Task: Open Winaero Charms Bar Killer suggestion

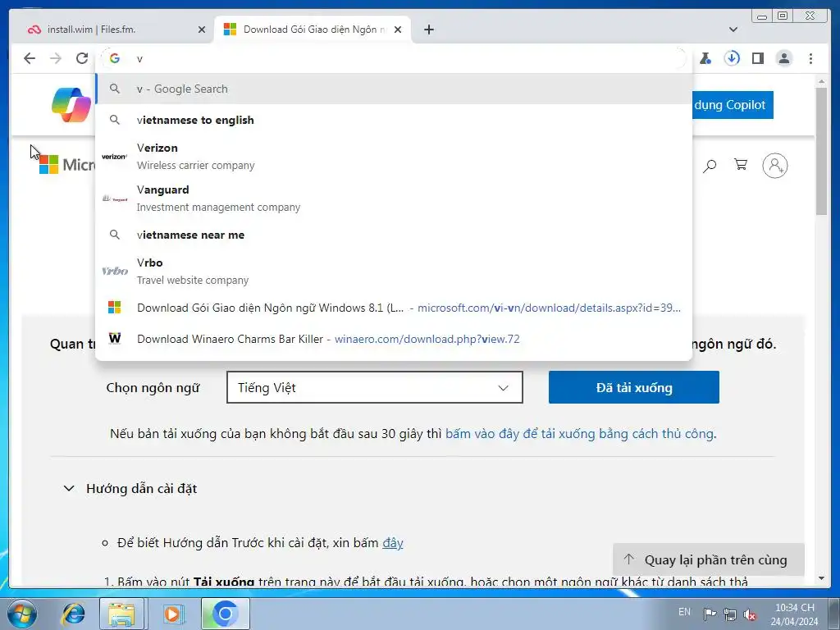Action: click(394, 339)
